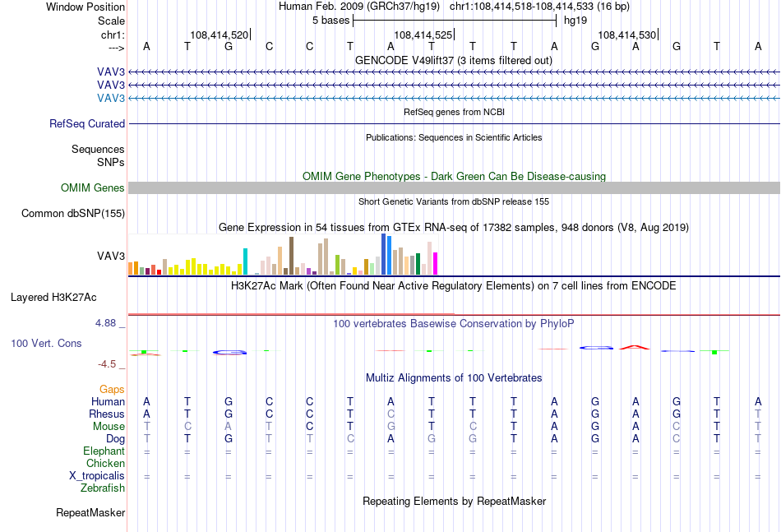The height and width of the screenshot is (532, 781).
Task: Select the chr1: ruler label
Action: pyautogui.click(x=113, y=35)
